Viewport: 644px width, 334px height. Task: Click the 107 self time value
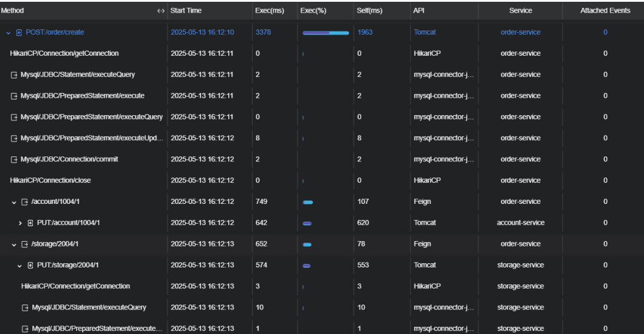[363, 201]
